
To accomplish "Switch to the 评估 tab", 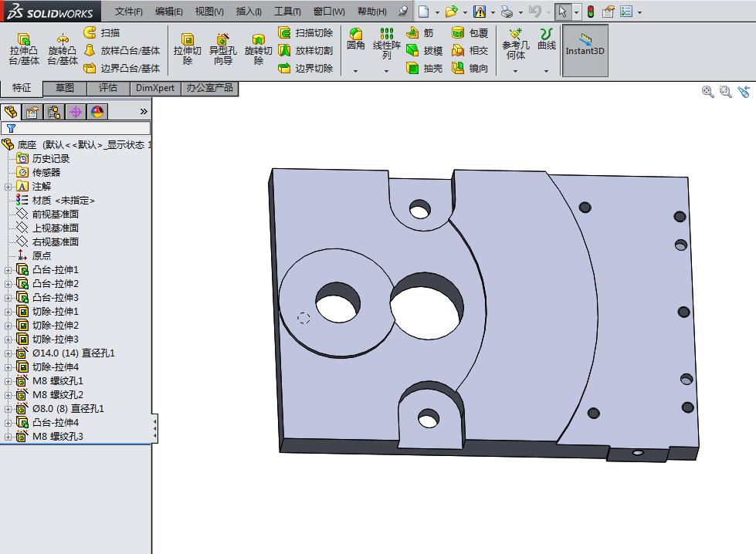I will [x=108, y=88].
